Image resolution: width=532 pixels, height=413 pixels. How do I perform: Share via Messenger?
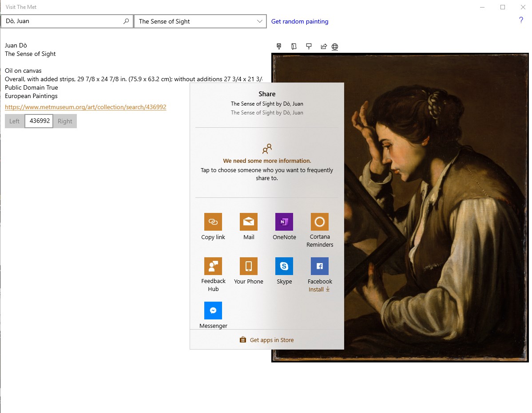[213, 315]
